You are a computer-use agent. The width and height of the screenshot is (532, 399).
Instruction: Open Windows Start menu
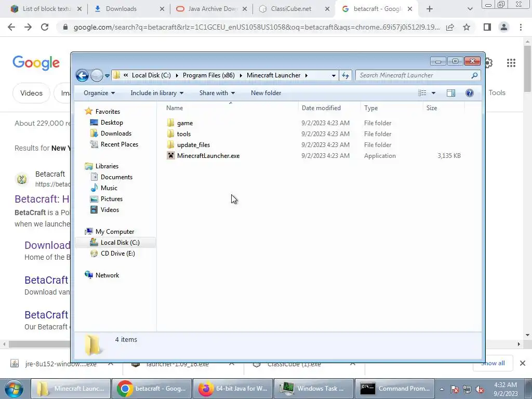14,389
